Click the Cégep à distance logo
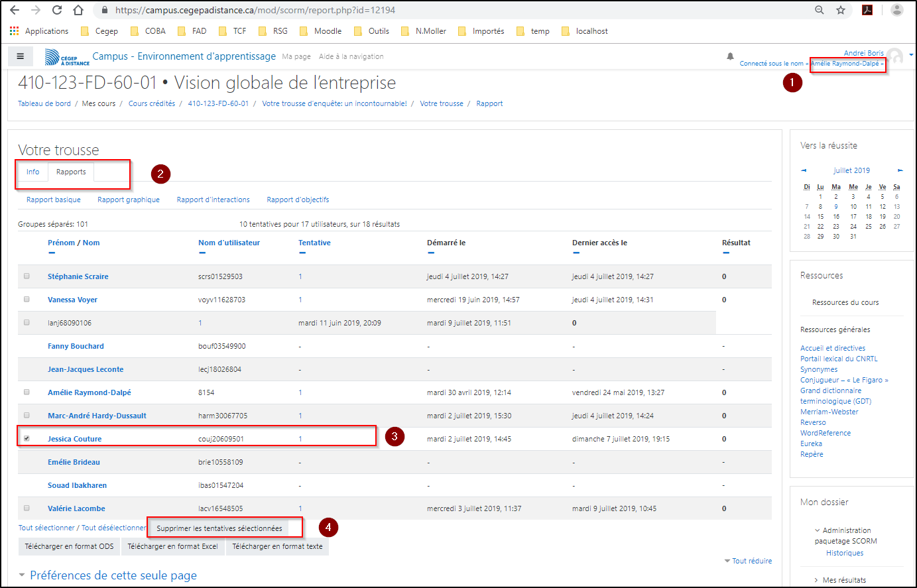The image size is (917, 588). coord(67,58)
